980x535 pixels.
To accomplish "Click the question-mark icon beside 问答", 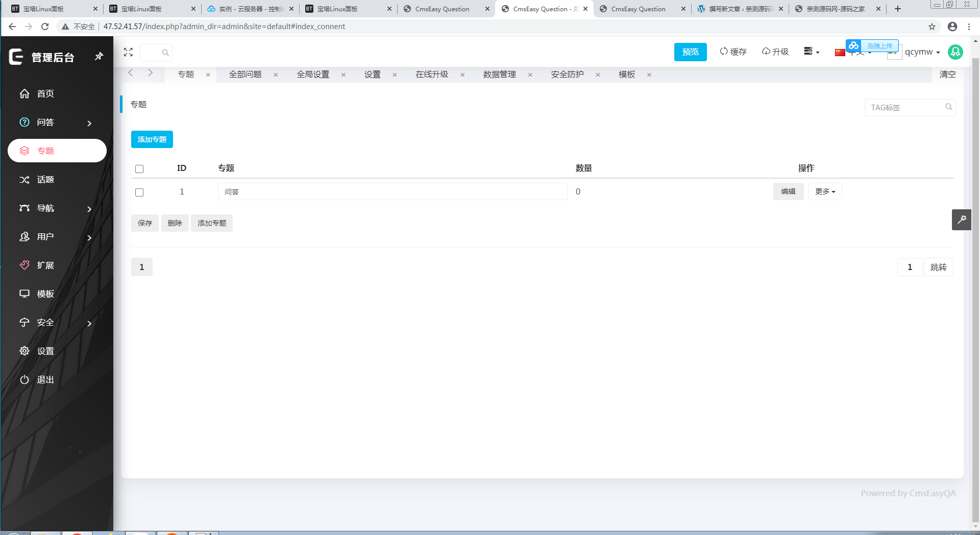I will (x=24, y=122).
